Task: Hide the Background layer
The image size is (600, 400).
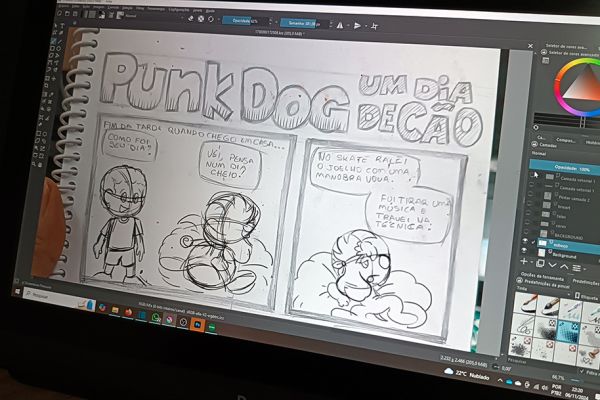Action: [x=525, y=250]
